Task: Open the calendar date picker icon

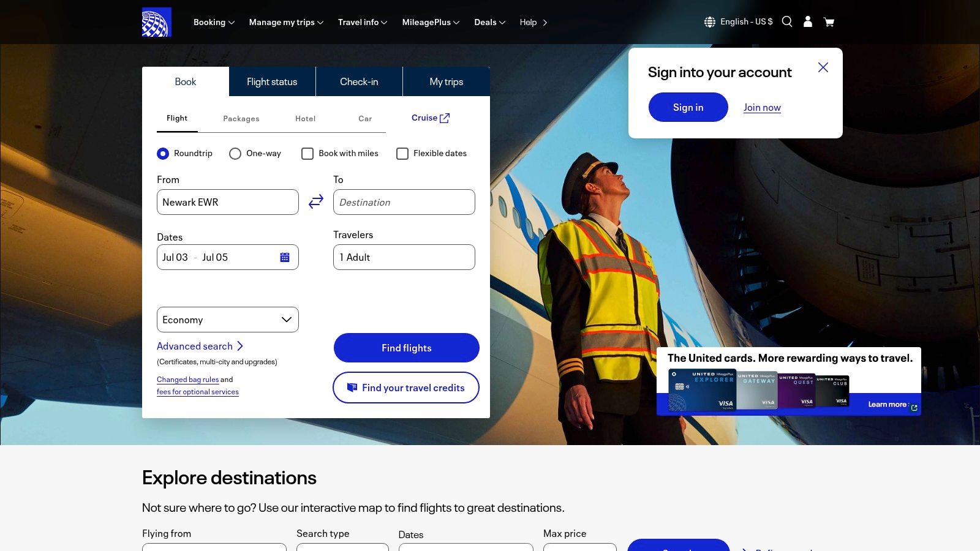Action: click(285, 257)
